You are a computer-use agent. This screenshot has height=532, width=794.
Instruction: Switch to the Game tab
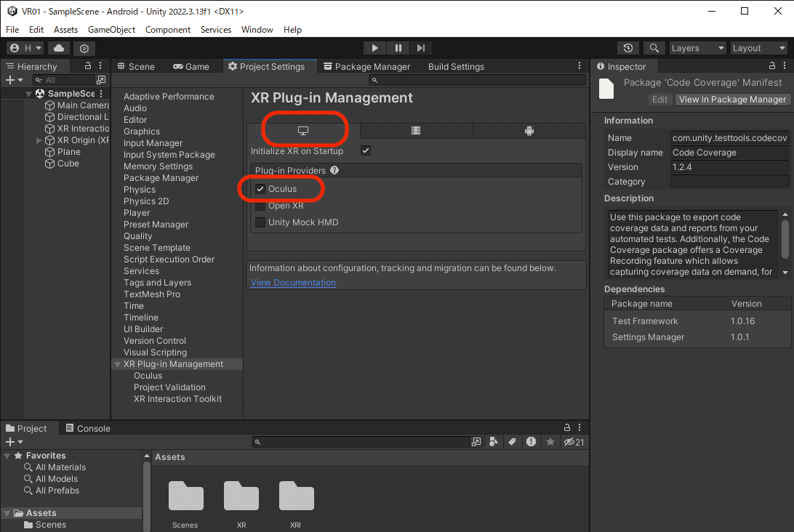click(x=191, y=66)
